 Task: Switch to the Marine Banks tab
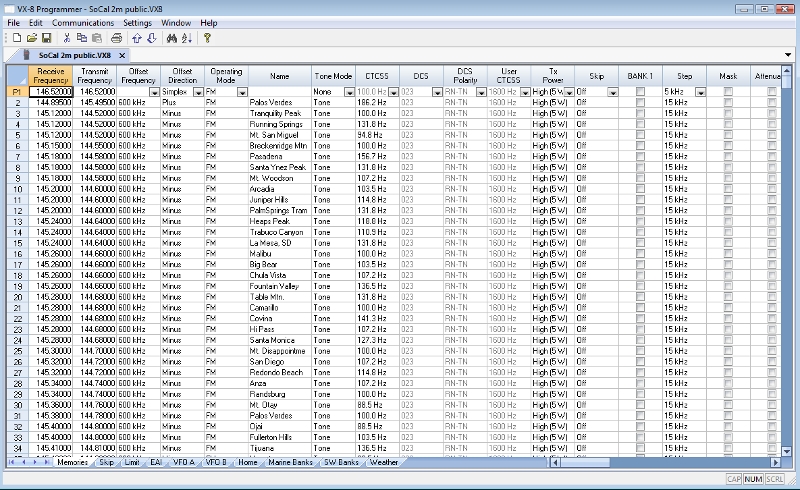point(291,463)
